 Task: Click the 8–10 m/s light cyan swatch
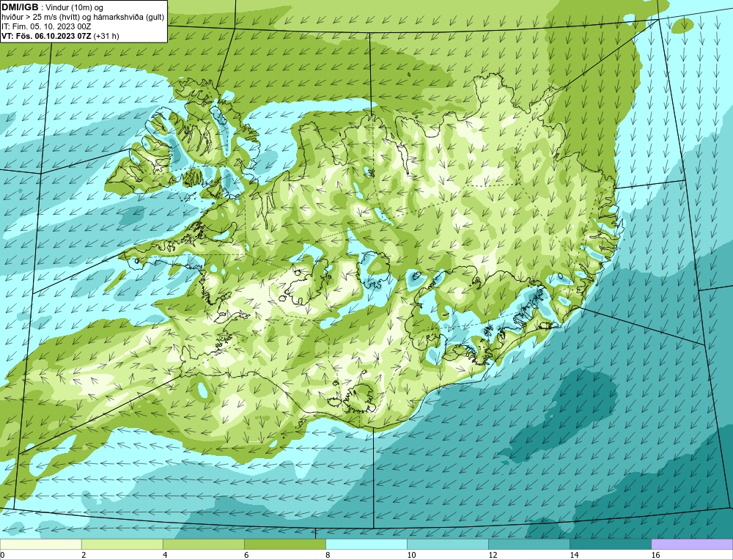coord(366,544)
